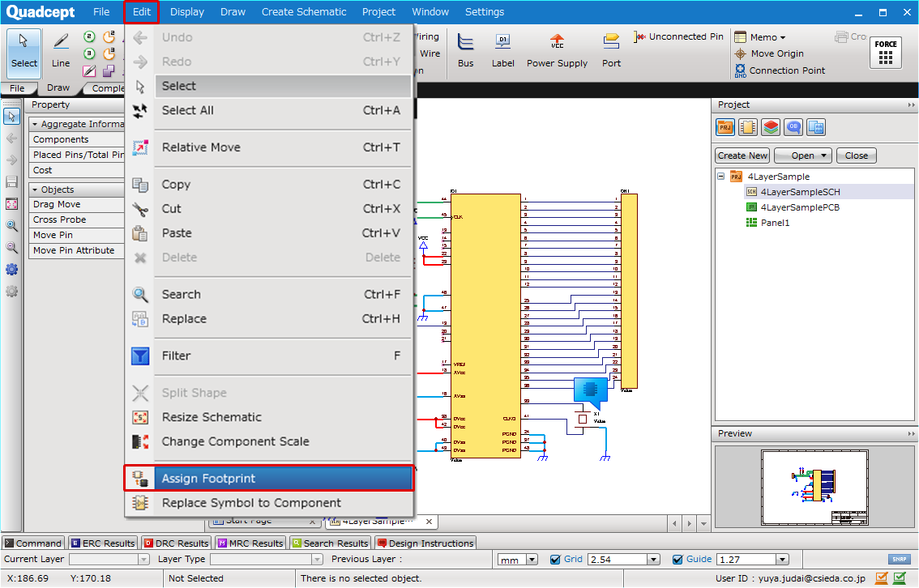Choose the Line drawing tool
Screen dimensions: 919x588
pos(61,52)
